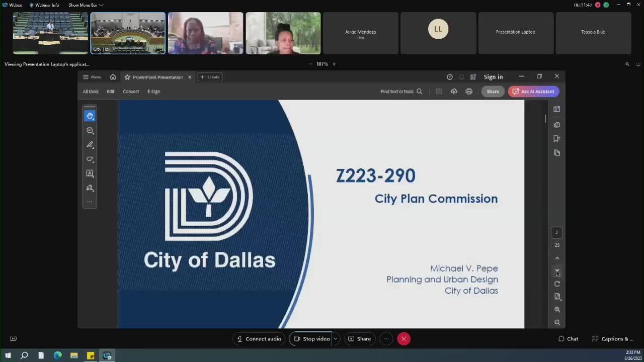This screenshot has height=362, width=644.
Task: Open more tools ellipsis in Acrobat left toolbar
Action: click(x=90, y=202)
